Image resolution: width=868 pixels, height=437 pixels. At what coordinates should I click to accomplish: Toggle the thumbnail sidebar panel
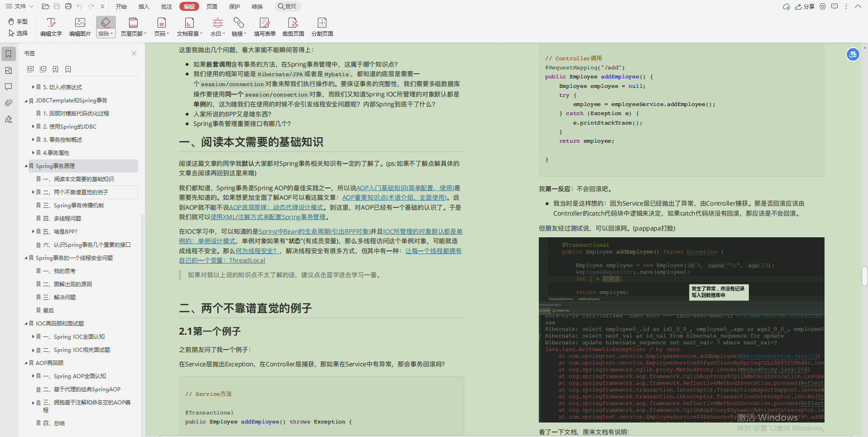[x=9, y=71]
